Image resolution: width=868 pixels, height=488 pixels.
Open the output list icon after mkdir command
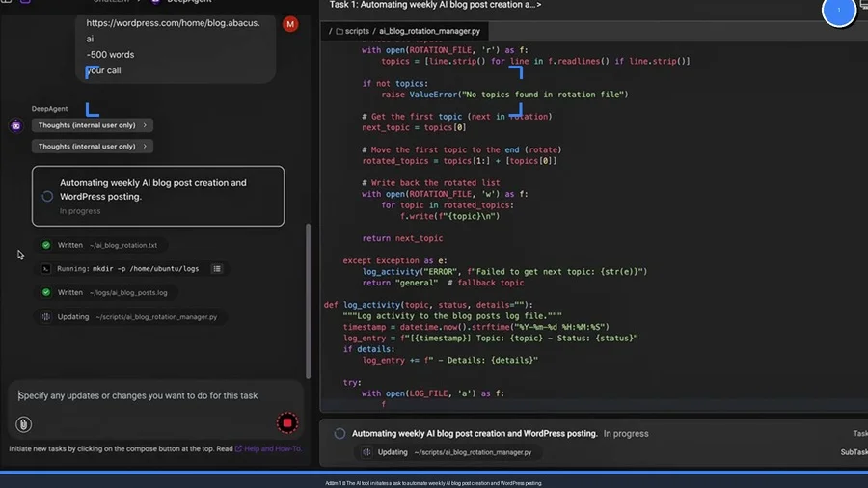point(217,269)
